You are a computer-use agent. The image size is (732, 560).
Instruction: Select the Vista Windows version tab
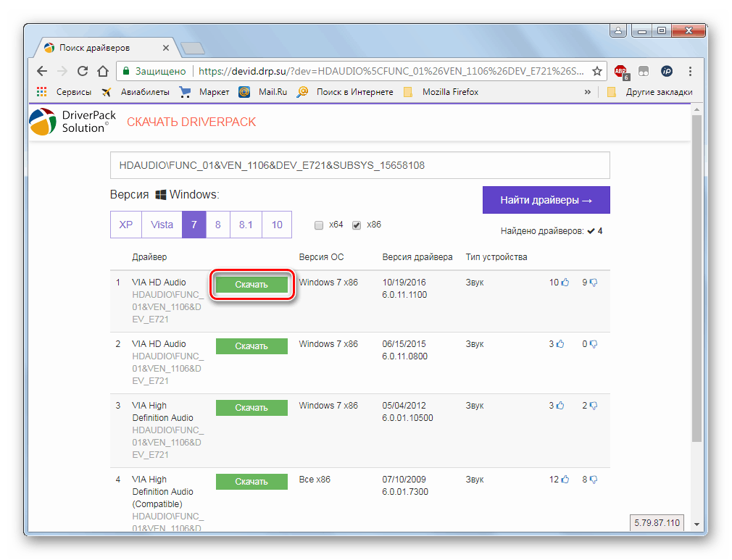162,225
